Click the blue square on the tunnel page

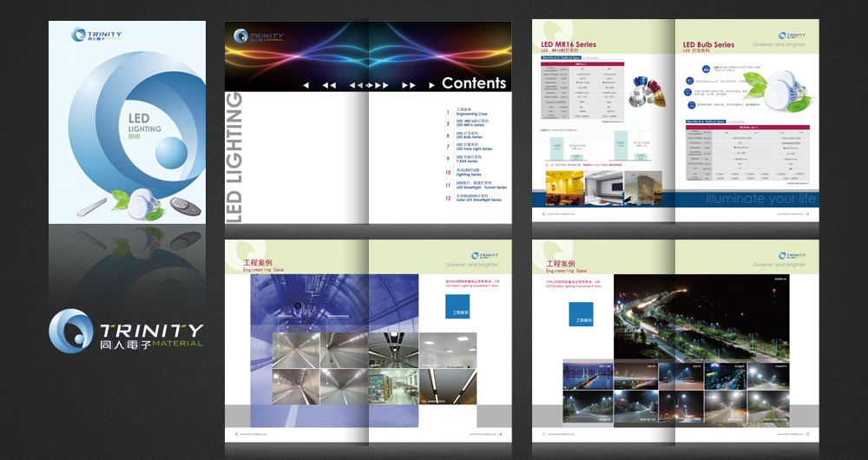(457, 306)
